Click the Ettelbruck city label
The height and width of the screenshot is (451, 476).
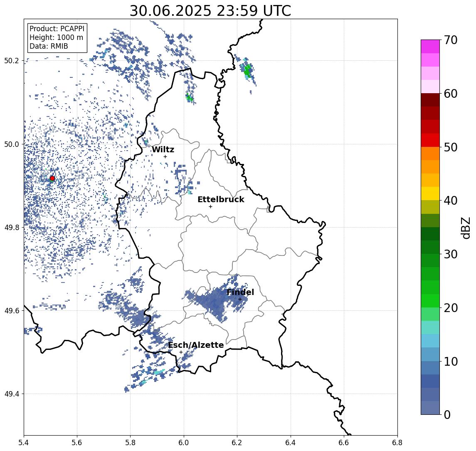tap(221, 199)
